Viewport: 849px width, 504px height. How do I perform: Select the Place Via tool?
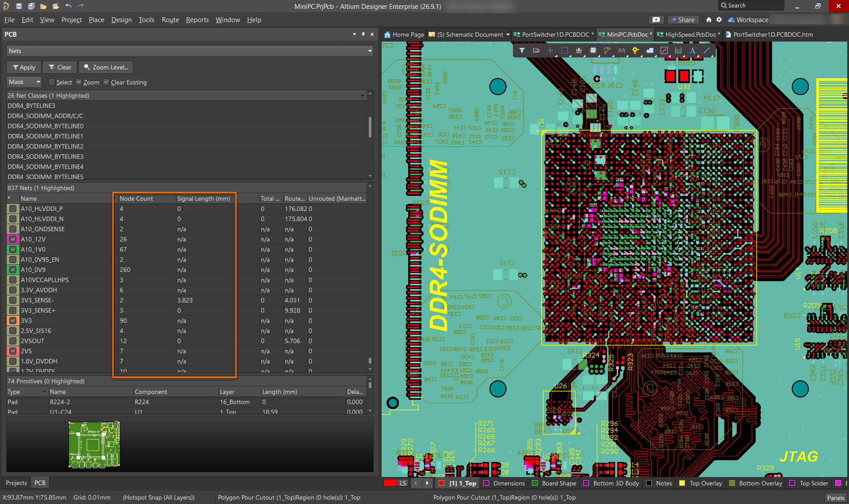click(635, 50)
